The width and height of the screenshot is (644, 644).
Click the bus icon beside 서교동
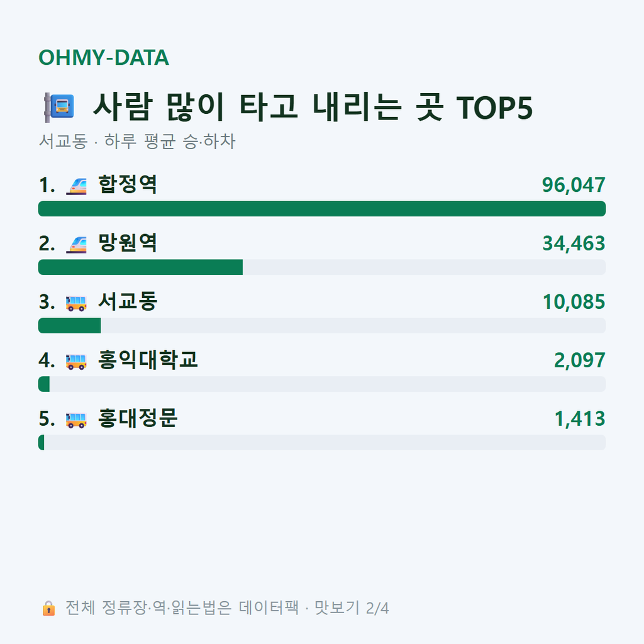click(76, 303)
